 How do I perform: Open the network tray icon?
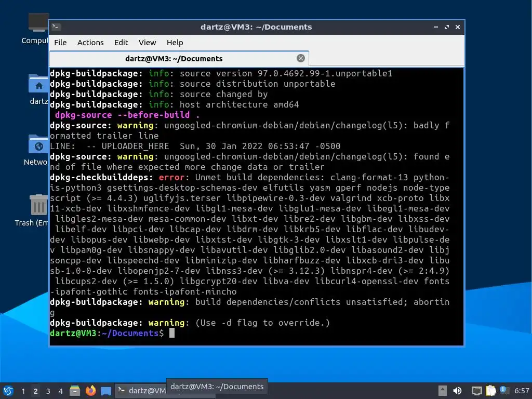[x=476, y=391]
